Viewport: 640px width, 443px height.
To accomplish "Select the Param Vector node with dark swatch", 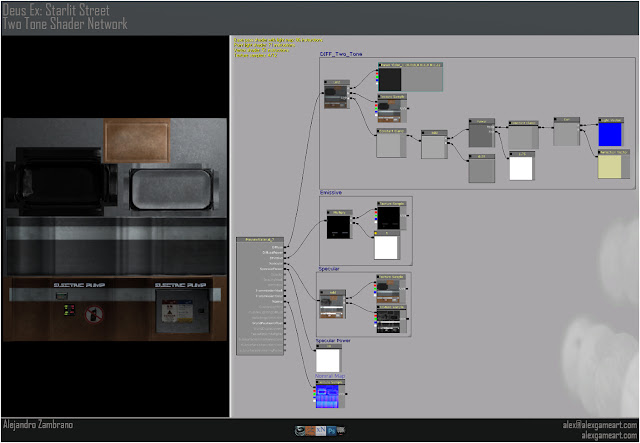I will pyautogui.click(x=410, y=77).
